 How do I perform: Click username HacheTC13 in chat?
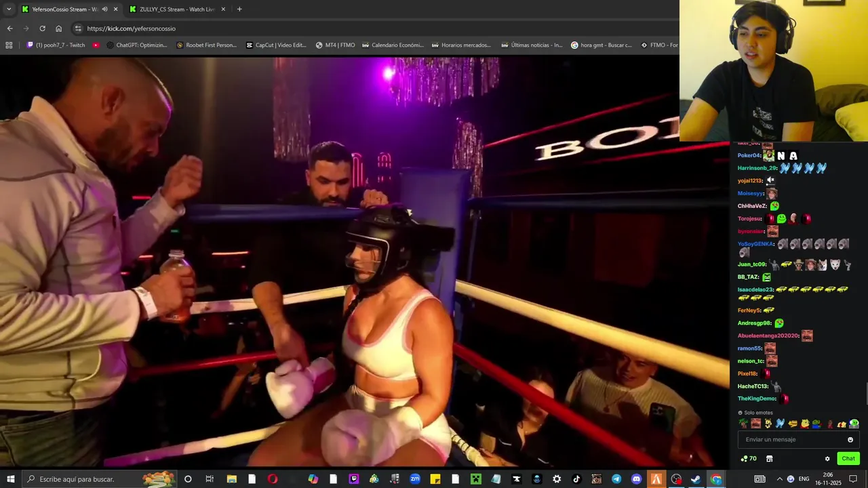tap(753, 386)
